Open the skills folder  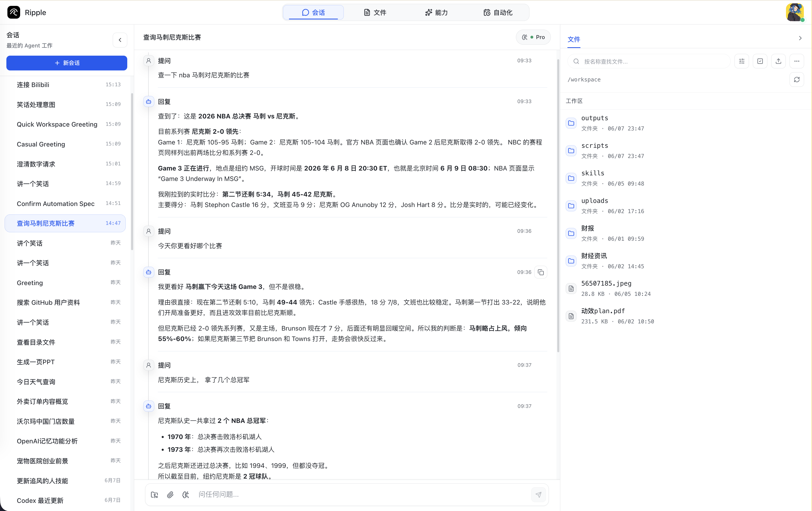[x=685, y=178]
